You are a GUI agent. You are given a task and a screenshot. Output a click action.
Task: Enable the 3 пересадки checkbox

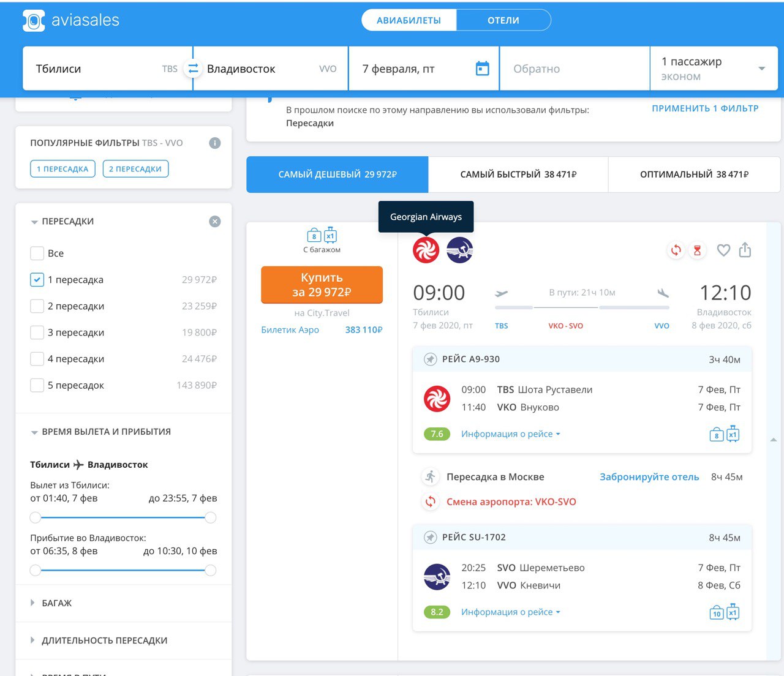(x=37, y=332)
